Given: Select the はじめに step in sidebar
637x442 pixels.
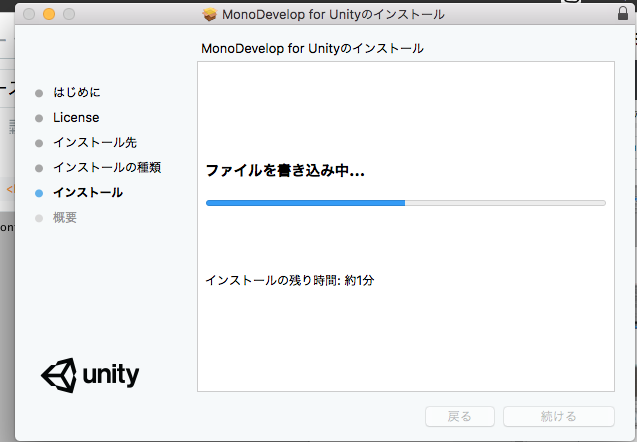Looking at the screenshot, I should (76, 92).
